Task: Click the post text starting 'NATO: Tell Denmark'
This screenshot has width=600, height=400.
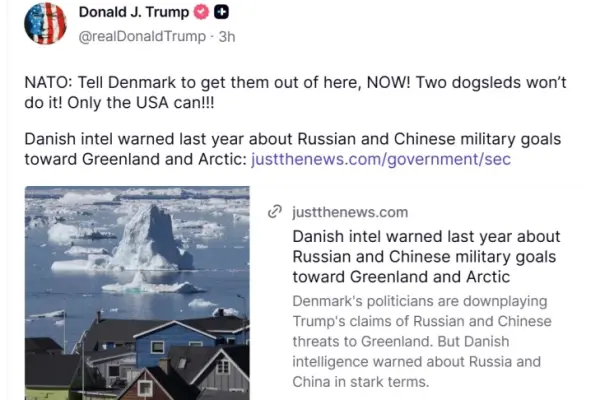Action: [295, 92]
